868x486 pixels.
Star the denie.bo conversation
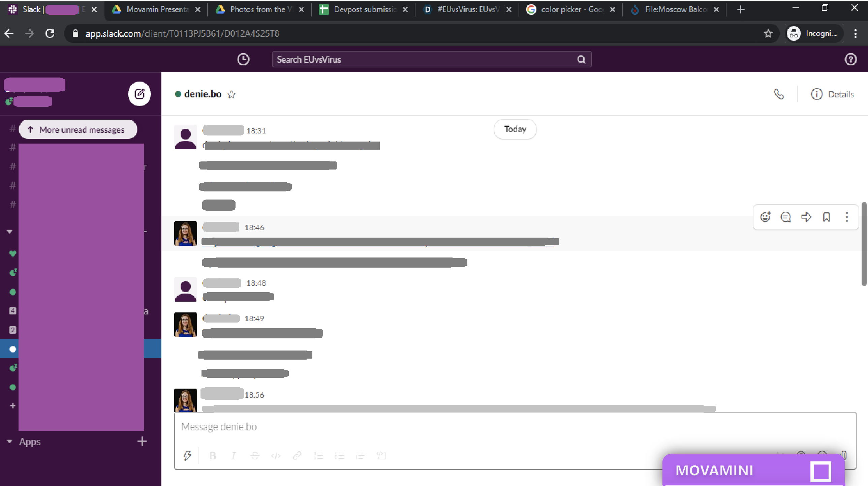[x=231, y=94]
